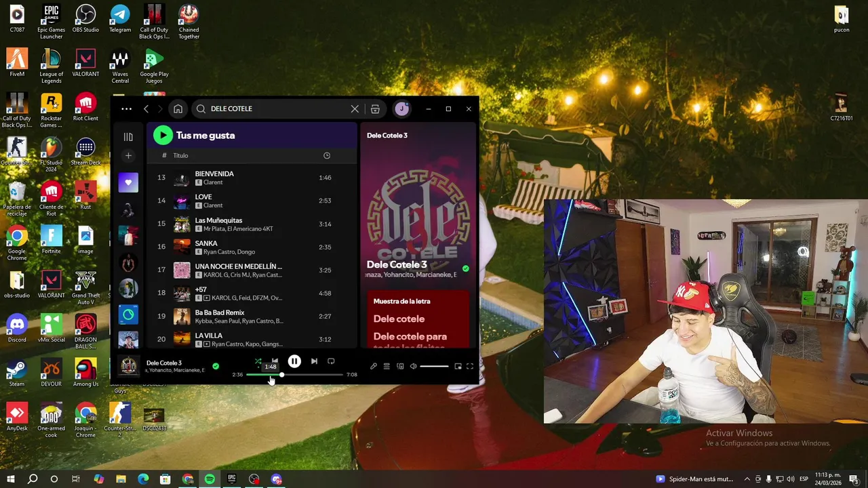Screen dimensions: 868x488
Task: Launch FiveM desktop shortcut
Action: [x=17, y=62]
